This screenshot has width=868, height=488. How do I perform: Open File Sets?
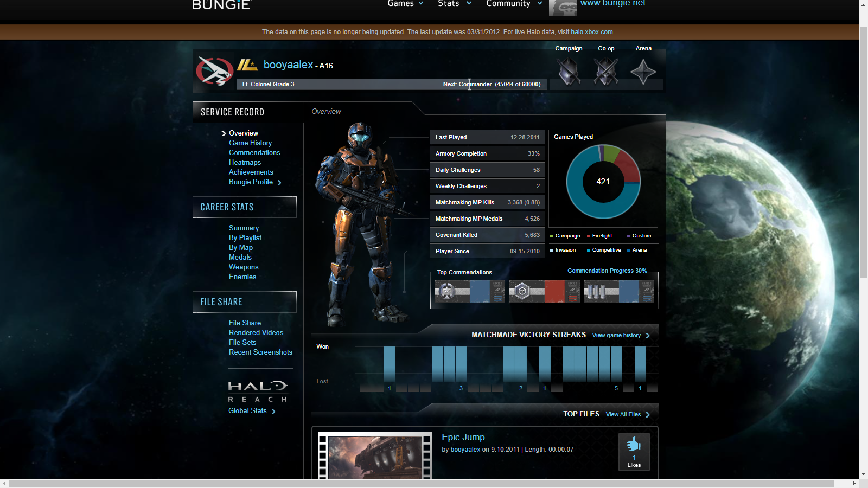(x=242, y=342)
